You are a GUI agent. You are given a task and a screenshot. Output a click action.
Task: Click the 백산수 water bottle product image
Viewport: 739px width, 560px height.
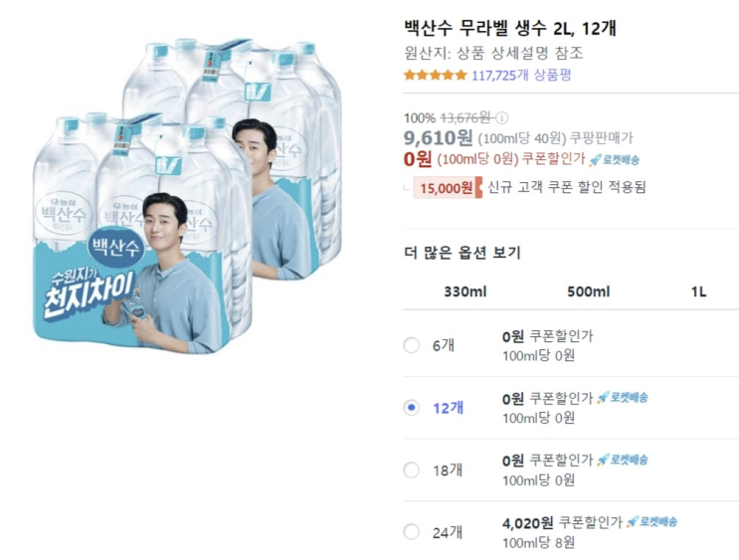point(187,196)
